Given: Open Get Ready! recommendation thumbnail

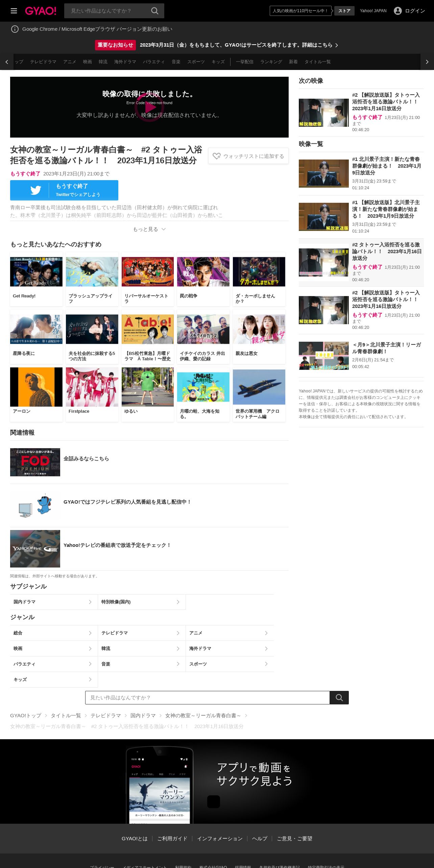Looking at the screenshot, I should tap(36, 272).
